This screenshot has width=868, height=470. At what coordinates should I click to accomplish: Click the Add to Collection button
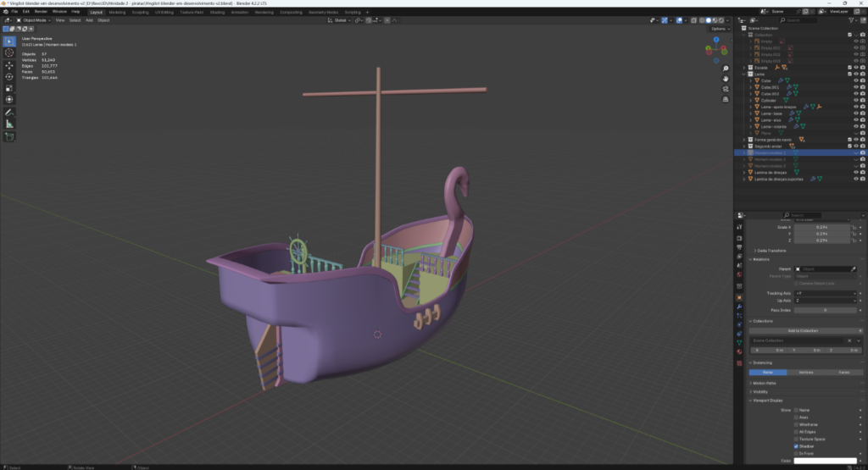804,330
